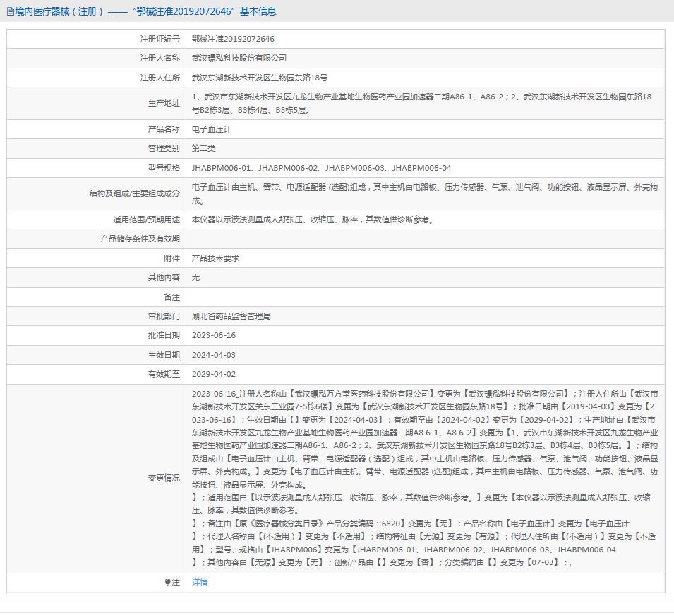Click the intended use text 本仪器以示波法测量
The width and height of the screenshot is (674, 616).
(x=312, y=219)
